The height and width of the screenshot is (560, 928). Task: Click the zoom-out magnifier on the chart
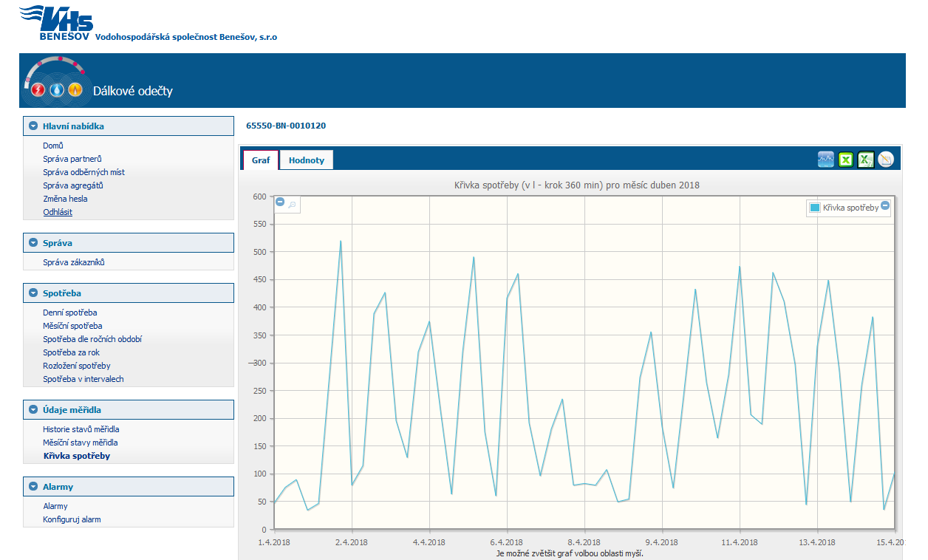pyautogui.click(x=292, y=205)
